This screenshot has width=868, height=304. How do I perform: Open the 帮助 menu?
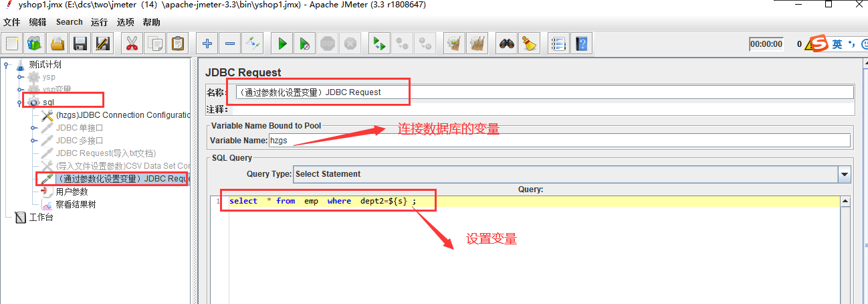point(151,22)
